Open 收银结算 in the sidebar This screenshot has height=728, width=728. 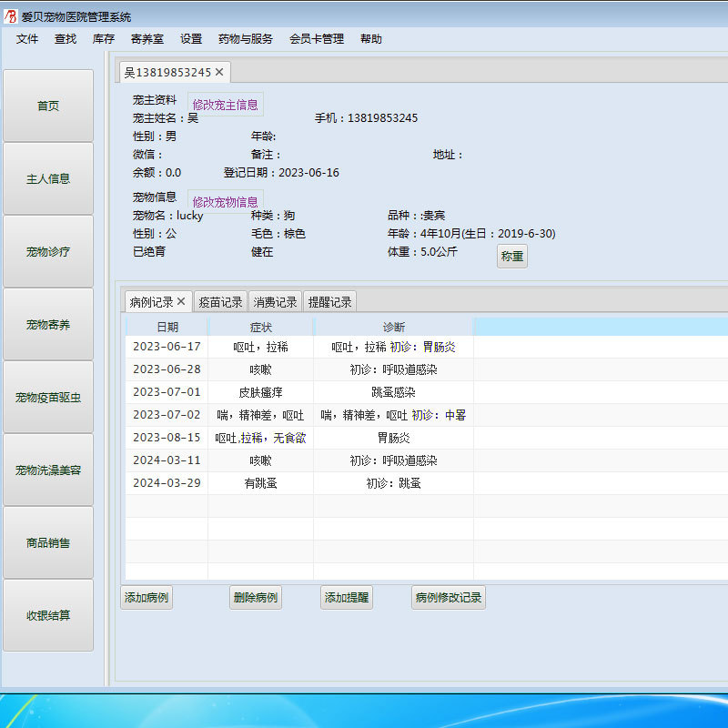[48, 616]
